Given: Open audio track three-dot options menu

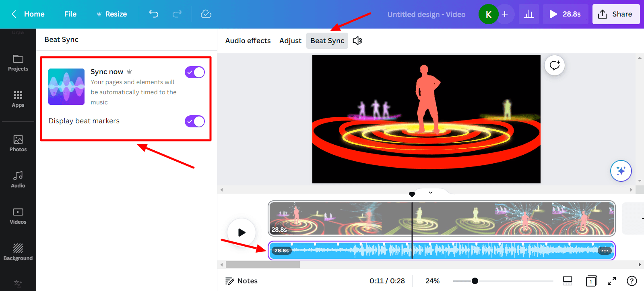Looking at the screenshot, I should [x=605, y=251].
